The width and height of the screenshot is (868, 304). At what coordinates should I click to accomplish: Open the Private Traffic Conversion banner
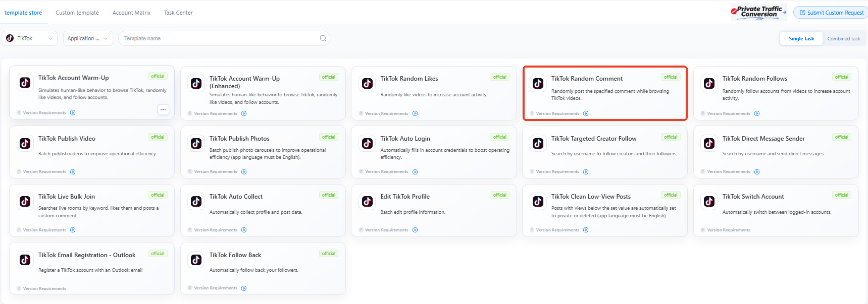pos(758,12)
